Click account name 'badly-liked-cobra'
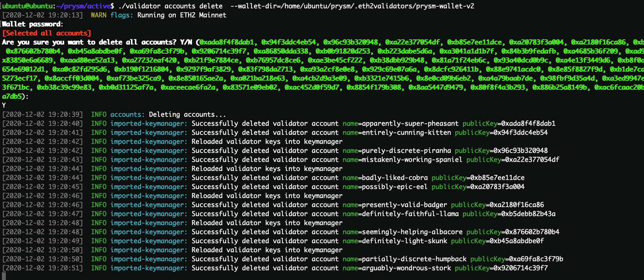Viewport: 644px width, 280px height. click(x=395, y=178)
